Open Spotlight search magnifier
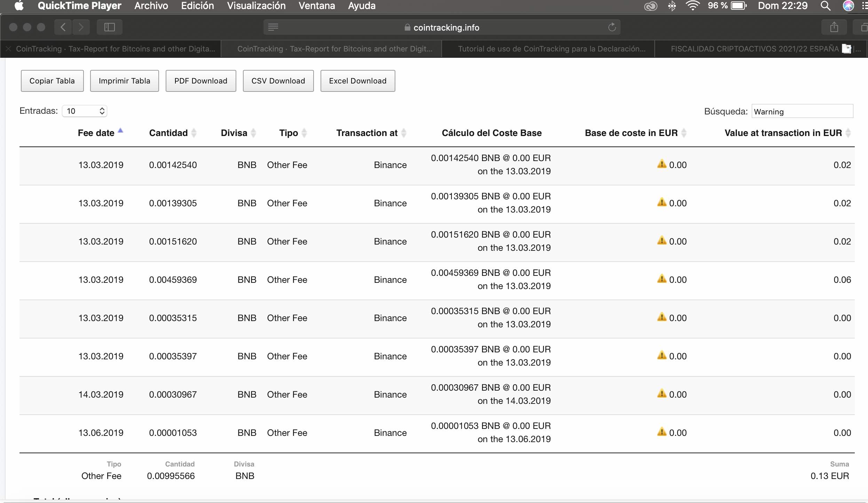The image size is (868, 503). click(826, 6)
